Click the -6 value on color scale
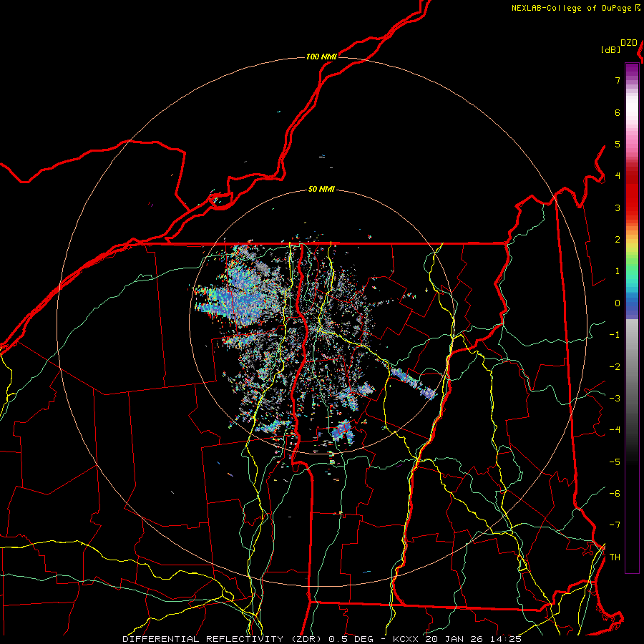This screenshot has width=644, height=644. tap(615, 494)
